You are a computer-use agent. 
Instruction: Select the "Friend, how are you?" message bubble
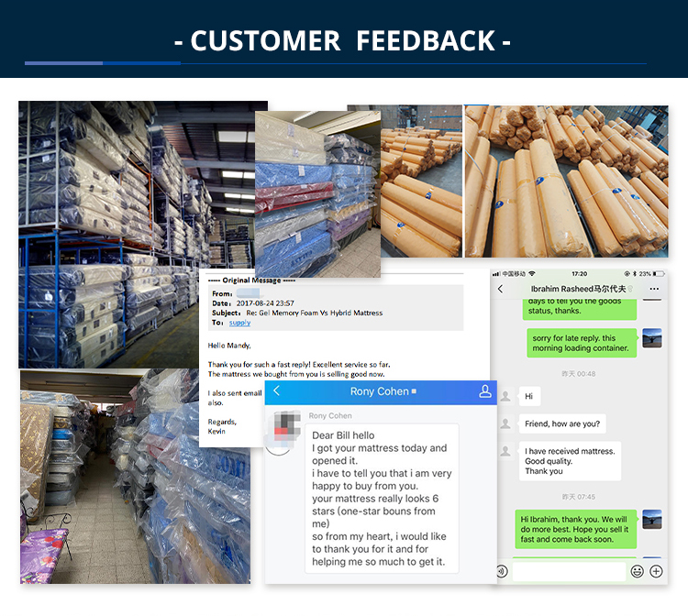(562, 423)
